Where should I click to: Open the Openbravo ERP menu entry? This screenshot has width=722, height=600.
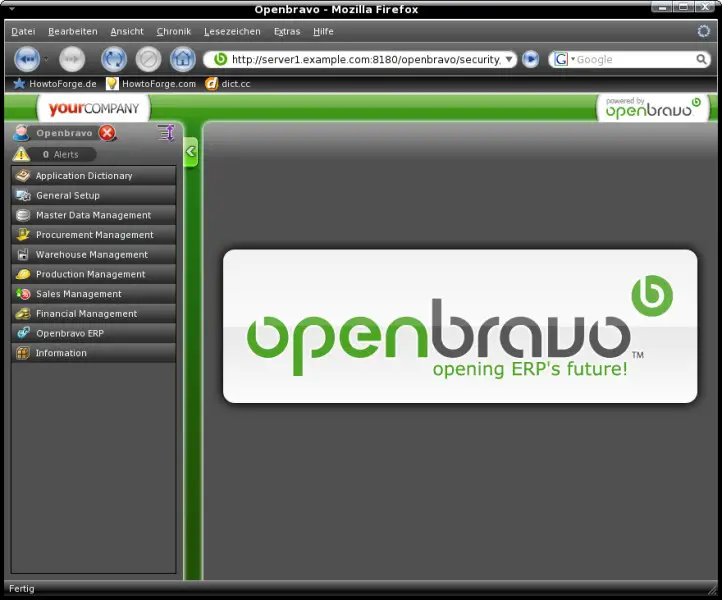click(x=94, y=333)
